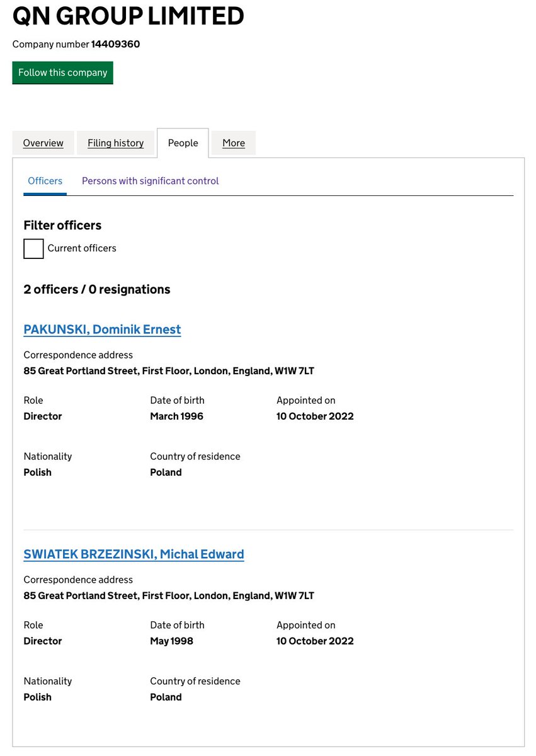Viewport: 536px width, 756px height.
Task: Click Pakunski's Director role value
Action: pos(43,416)
